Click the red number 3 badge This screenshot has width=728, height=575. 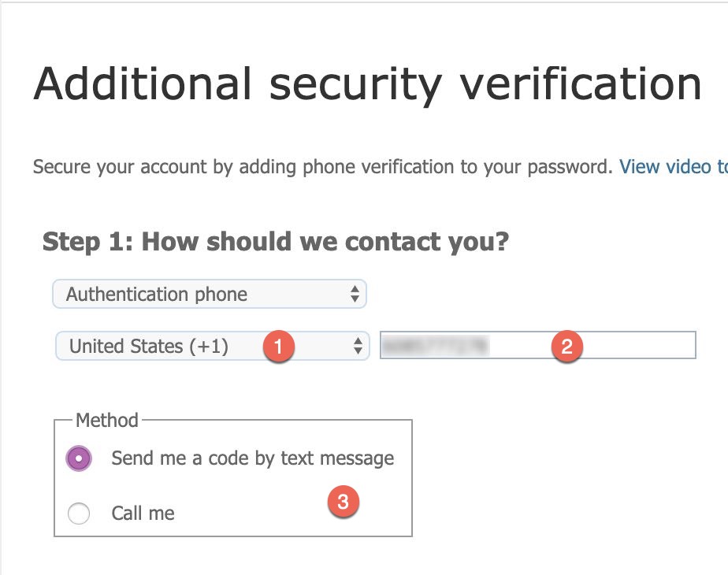click(x=344, y=502)
